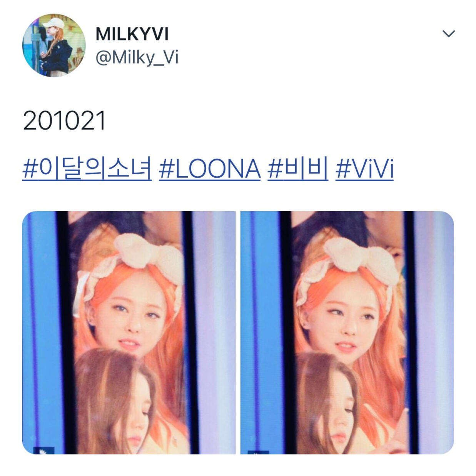Screen dimensions: 476x476
Task: View the photo with face looking forward
Action: tap(129, 332)
